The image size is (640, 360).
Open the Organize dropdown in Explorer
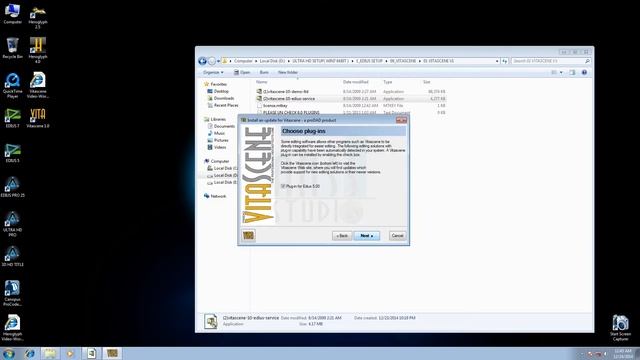coord(213,72)
